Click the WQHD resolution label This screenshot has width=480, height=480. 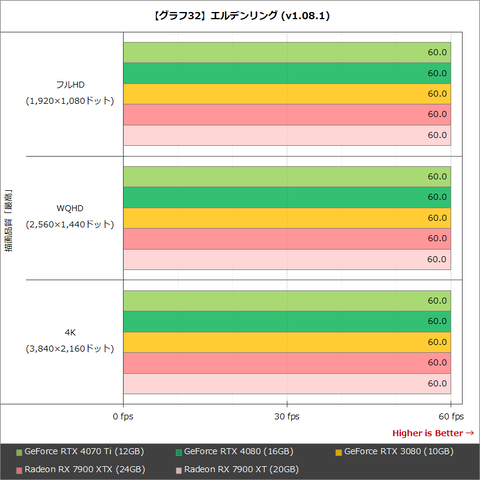tap(70, 208)
